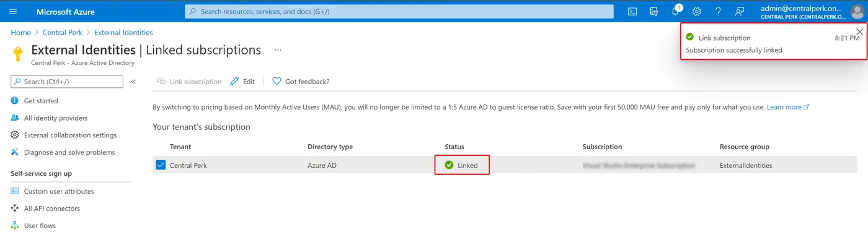
Task: Click Diagnose and solve problems wrench icon
Action: 15,152
